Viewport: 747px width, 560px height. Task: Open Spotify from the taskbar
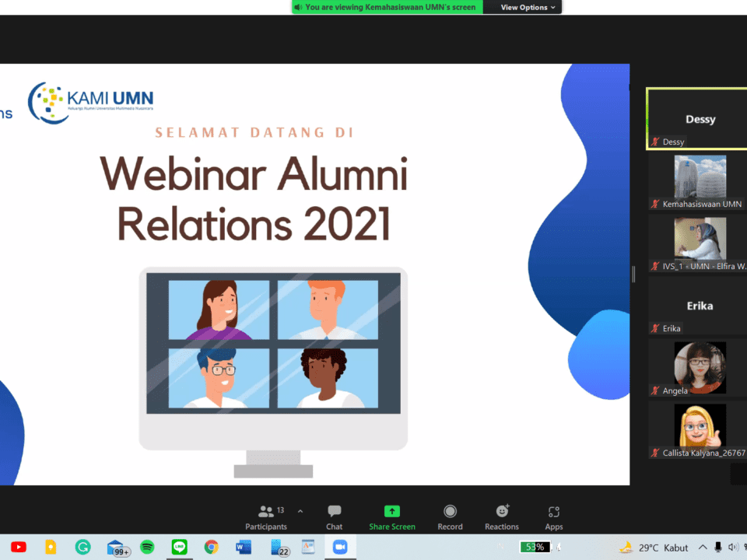tap(147, 548)
